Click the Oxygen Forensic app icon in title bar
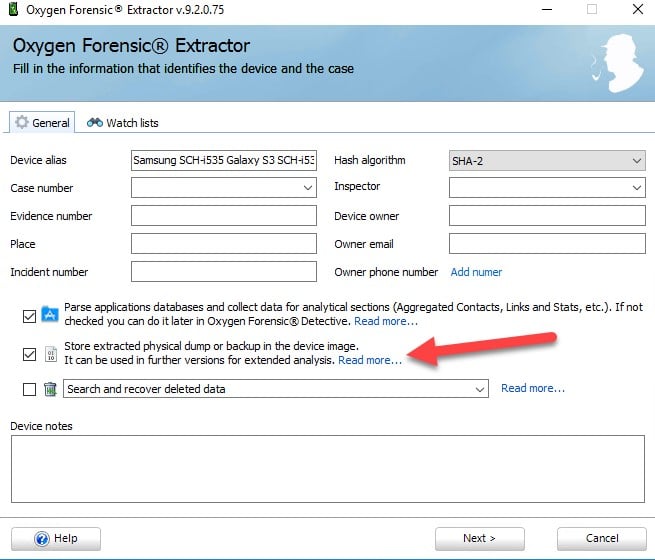 (x=13, y=9)
